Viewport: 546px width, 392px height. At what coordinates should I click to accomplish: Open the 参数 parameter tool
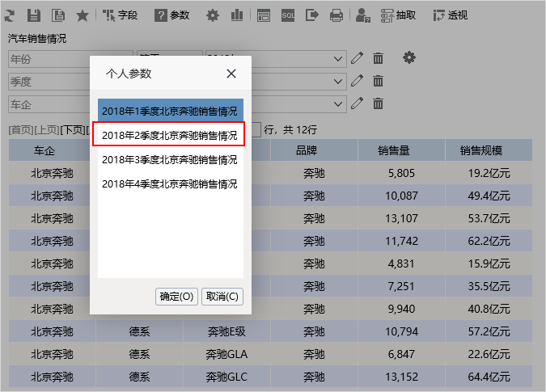coord(172,15)
